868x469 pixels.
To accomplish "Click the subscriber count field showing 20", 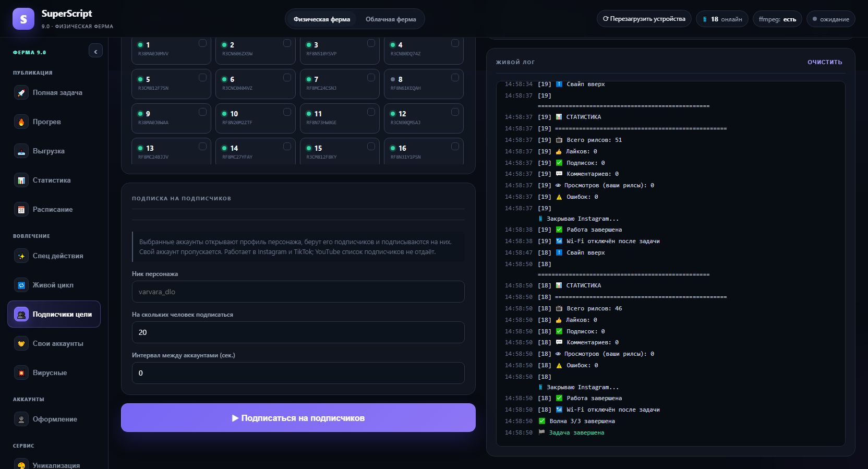I will [x=298, y=332].
